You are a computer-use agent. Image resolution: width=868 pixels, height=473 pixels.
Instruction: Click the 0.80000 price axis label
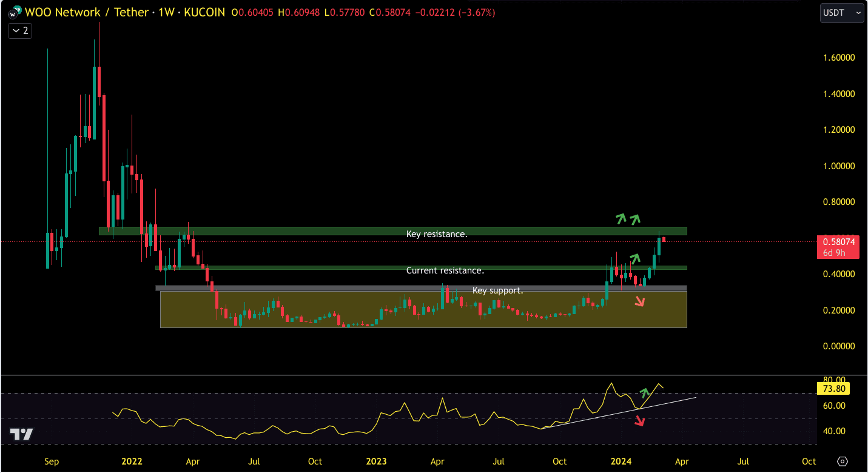click(838, 202)
